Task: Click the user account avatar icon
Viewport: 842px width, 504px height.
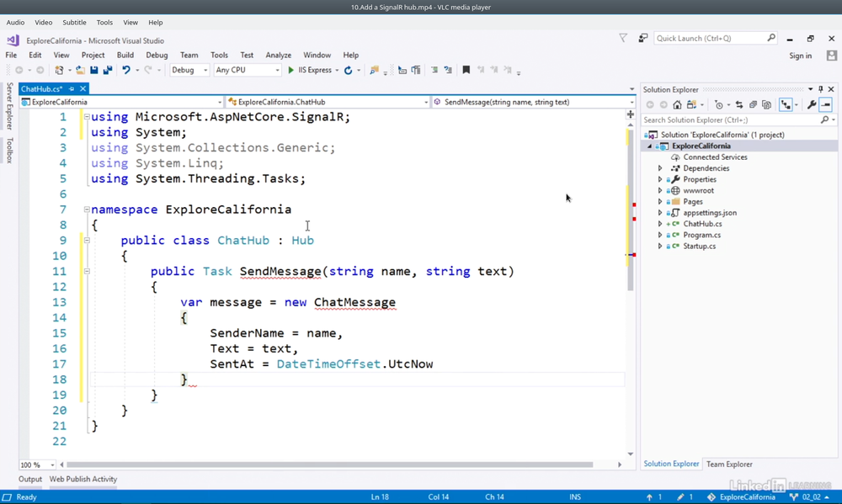Action: pos(832,56)
